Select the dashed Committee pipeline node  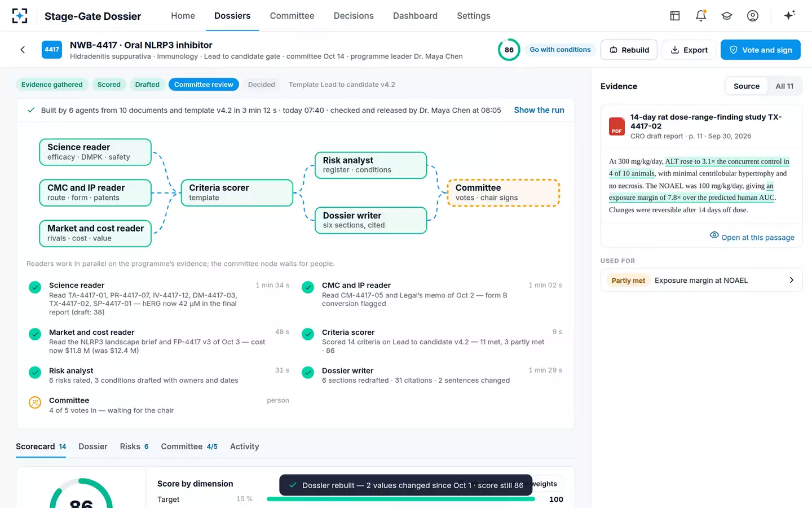click(x=503, y=192)
